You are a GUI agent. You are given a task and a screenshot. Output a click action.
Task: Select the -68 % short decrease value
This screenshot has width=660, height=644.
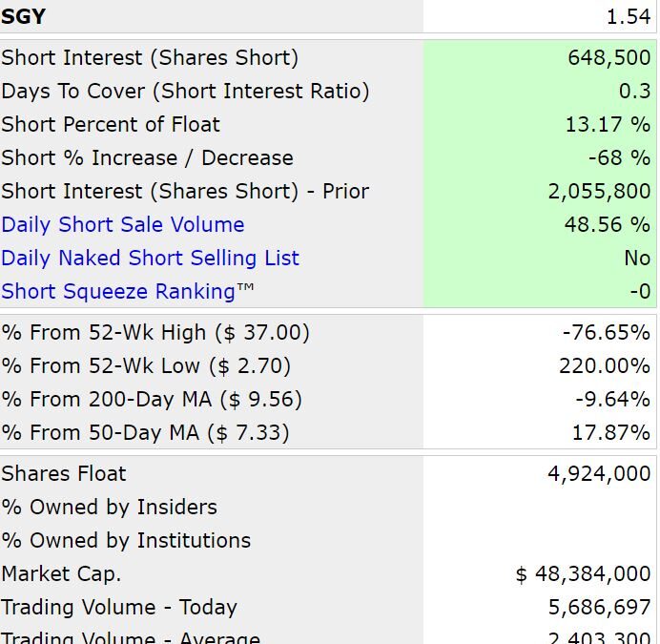point(619,157)
